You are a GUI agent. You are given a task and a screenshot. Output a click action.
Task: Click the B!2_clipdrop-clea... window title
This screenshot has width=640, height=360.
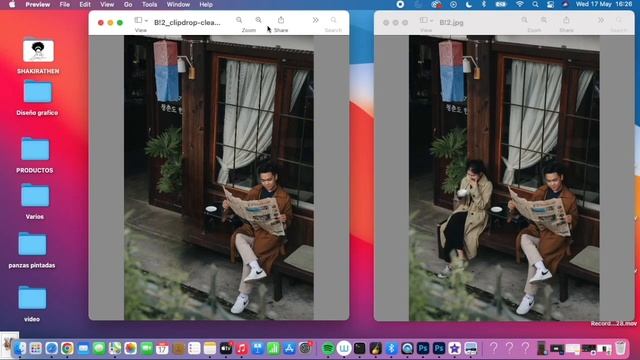click(x=187, y=22)
